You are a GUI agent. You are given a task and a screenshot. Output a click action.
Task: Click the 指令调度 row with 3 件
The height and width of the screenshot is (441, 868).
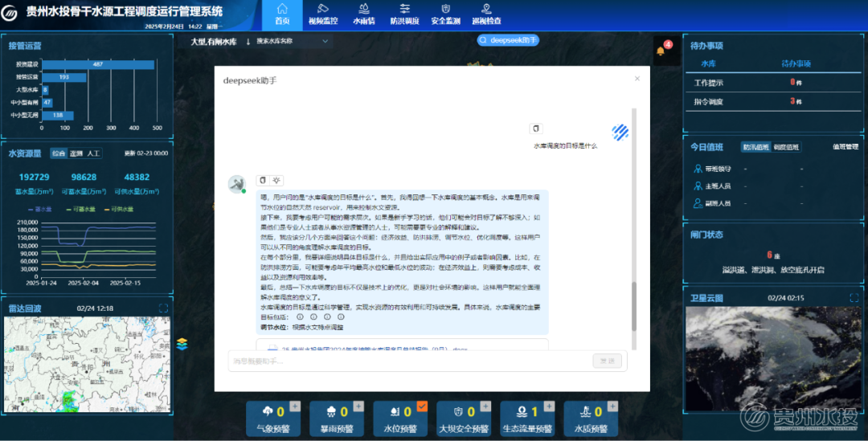tap(773, 101)
